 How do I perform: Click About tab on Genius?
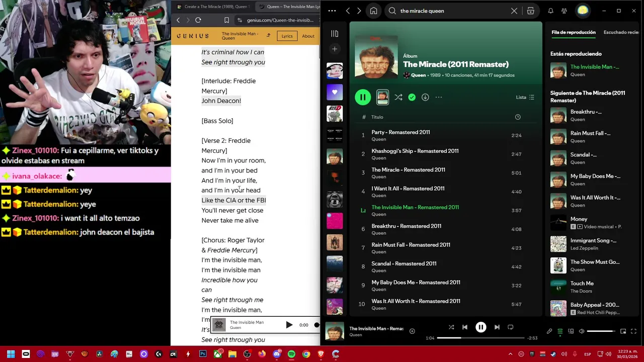point(308,36)
